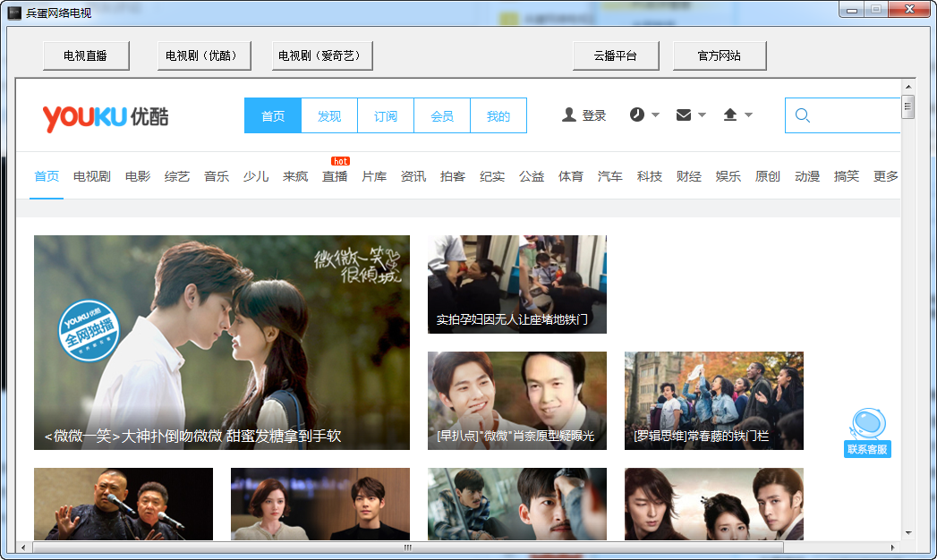Open the 搞笑 category
The image size is (937, 560).
click(x=847, y=176)
